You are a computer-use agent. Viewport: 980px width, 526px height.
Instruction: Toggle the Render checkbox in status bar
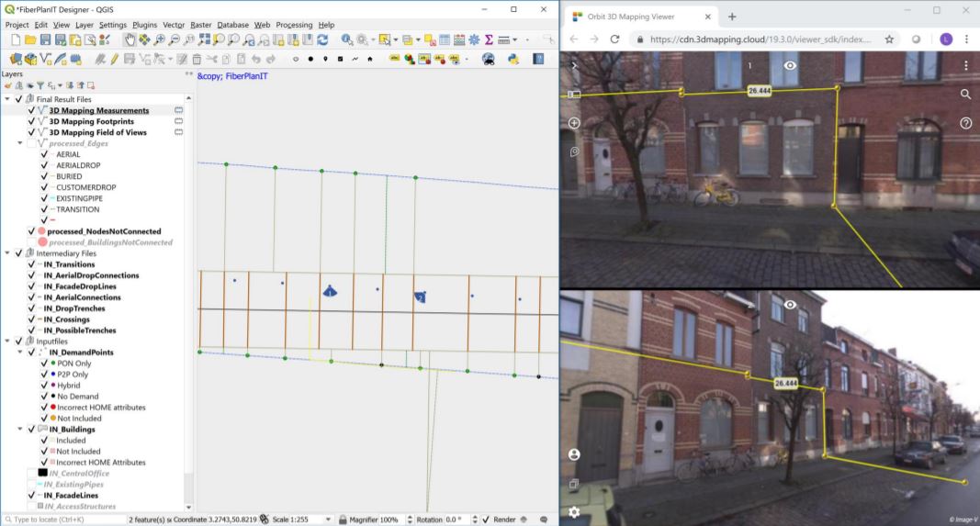pyautogui.click(x=486, y=520)
